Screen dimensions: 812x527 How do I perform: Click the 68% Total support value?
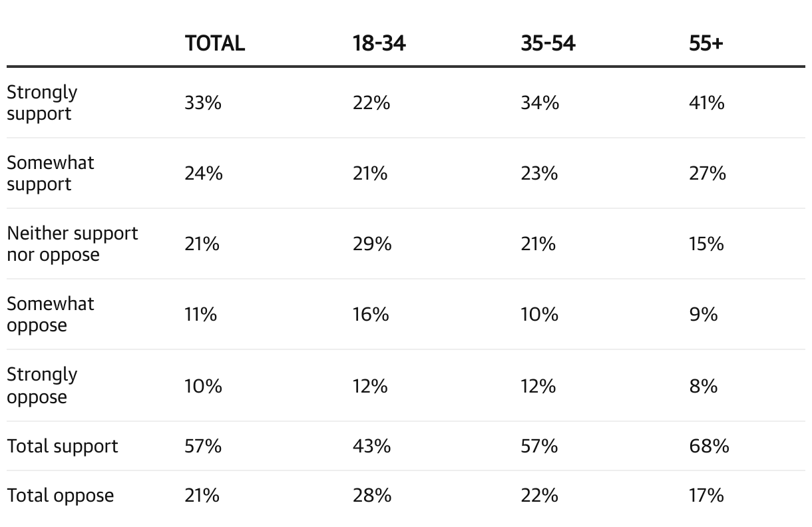[709, 446]
